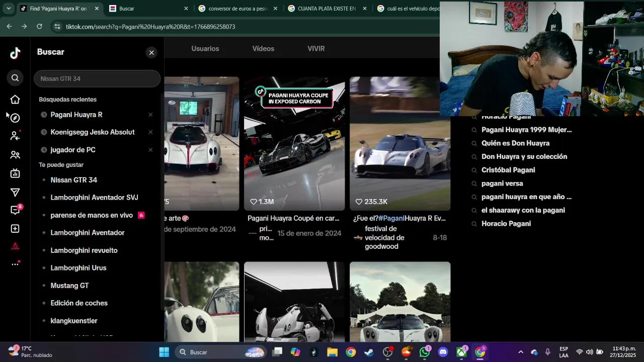Viewport: 644px width, 362px height.
Task: Select related search 'Pagani Huayra 1999 Mujer...'
Action: pyautogui.click(x=526, y=130)
